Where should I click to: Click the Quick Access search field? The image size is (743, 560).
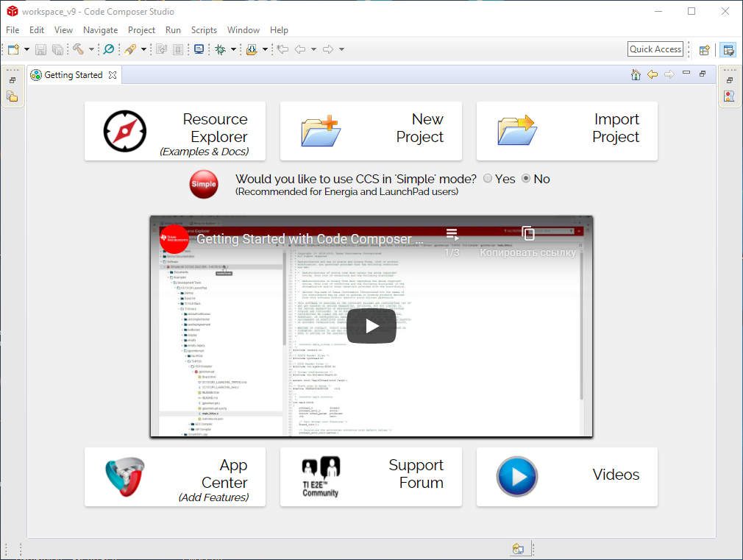point(655,49)
